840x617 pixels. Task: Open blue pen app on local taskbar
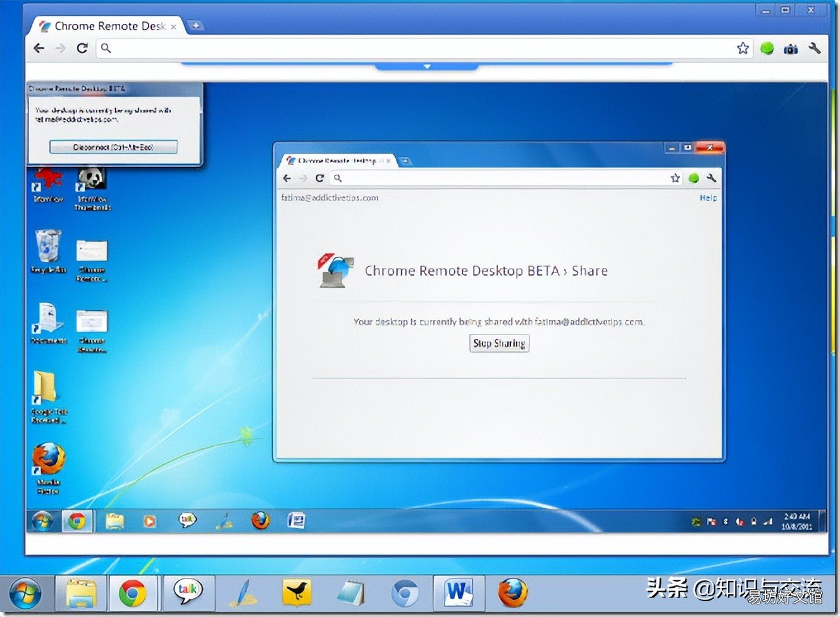tap(242, 593)
